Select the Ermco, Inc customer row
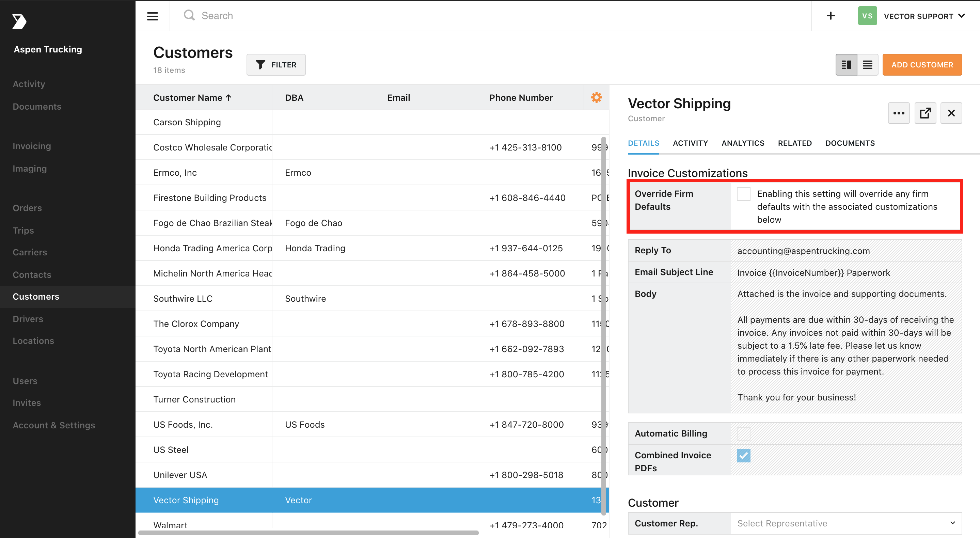Image resolution: width=980 pixels, height=538 pixels. coord(372,172)
